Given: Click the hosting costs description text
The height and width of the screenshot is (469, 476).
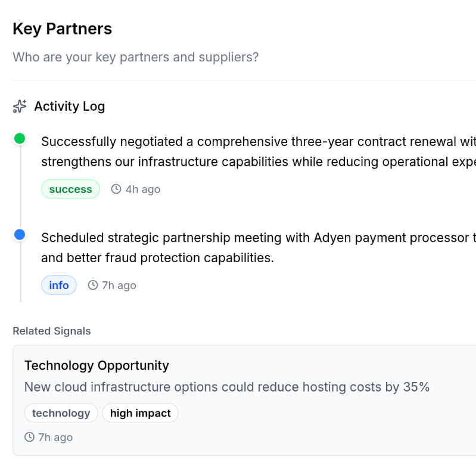Looking at the screenshot, I should pos(226,387).
